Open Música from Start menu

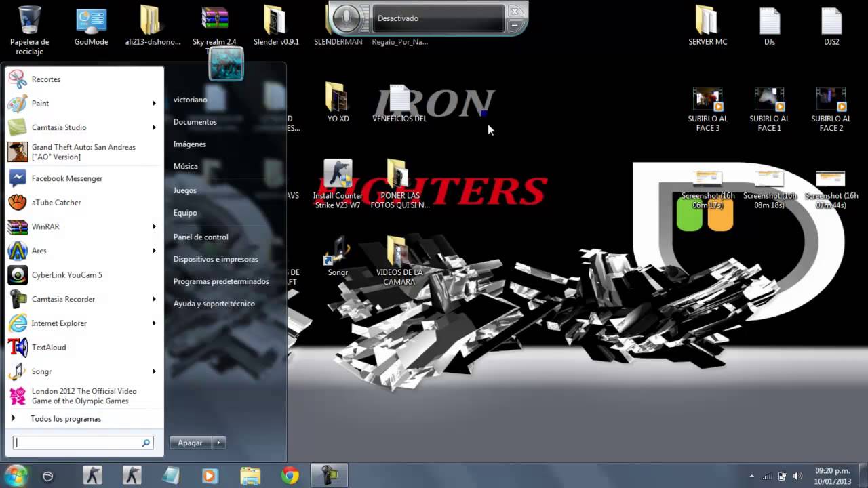click(x=186, y=166)
